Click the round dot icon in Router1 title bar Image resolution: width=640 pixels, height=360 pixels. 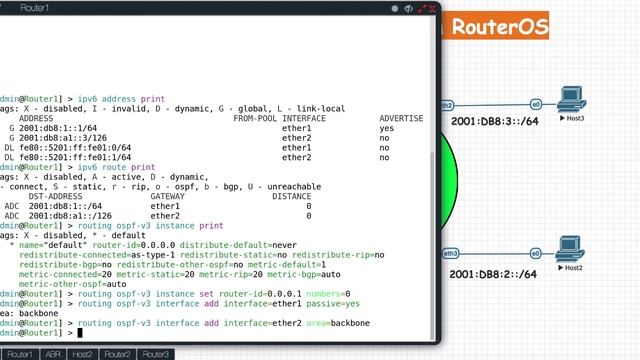395,9
